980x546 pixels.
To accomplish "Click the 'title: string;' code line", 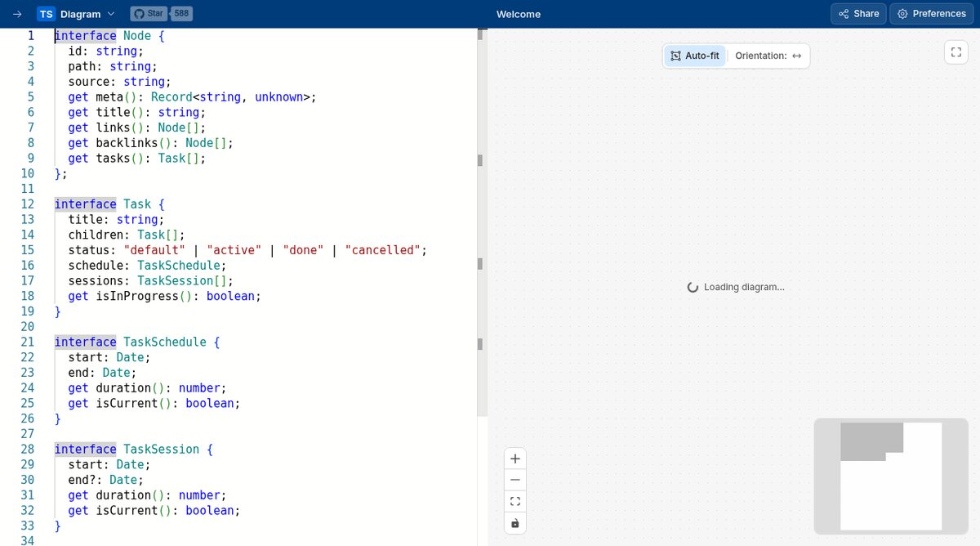I will pyautogui.click(x=116, y=219).
